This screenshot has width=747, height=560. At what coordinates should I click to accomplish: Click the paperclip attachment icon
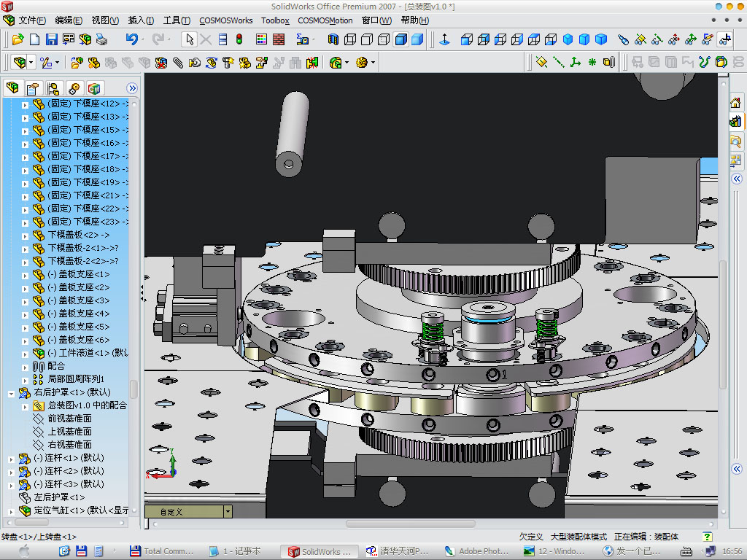tap(178, 63)
